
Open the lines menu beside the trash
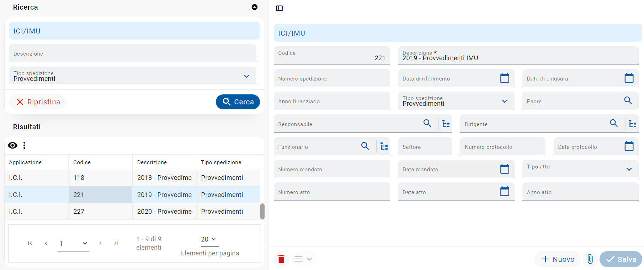(303, 259)
